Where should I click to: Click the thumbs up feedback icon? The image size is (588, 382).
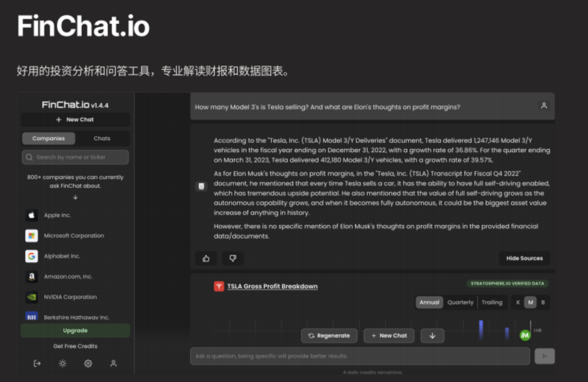pyautogui.click(x=206, y=258)
